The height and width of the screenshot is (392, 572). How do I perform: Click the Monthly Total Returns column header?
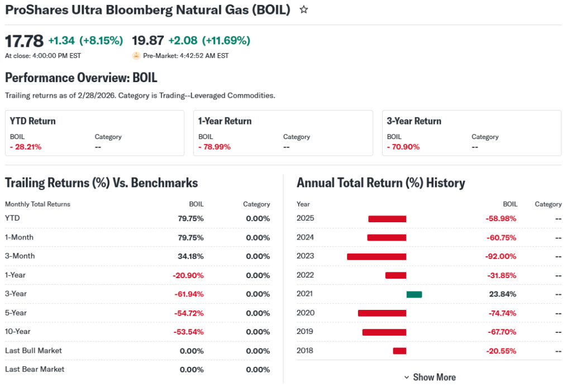[x=37, y=204]
